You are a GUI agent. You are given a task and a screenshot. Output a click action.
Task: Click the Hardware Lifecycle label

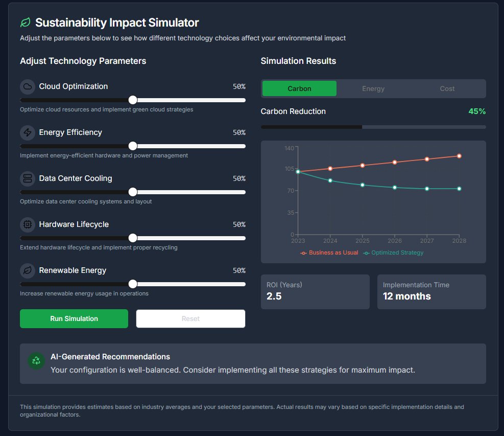(x=74, y=224)
